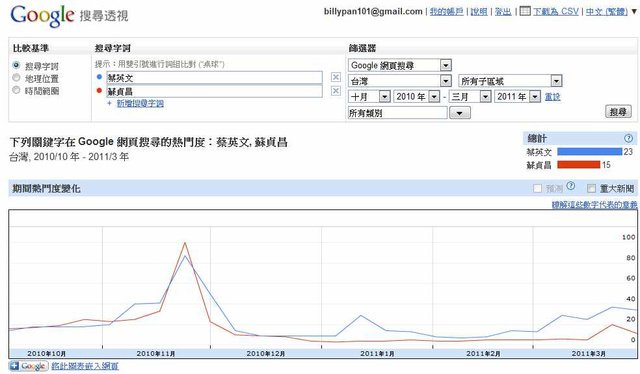
Task: Remove the 蘇貞昌 search term with its X icon
Action: (336, 91)
